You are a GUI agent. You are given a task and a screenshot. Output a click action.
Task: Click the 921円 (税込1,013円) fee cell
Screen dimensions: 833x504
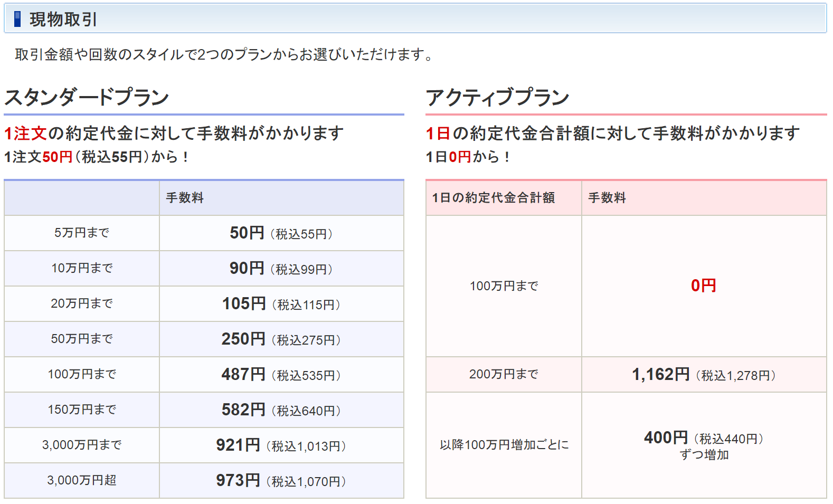281,445
